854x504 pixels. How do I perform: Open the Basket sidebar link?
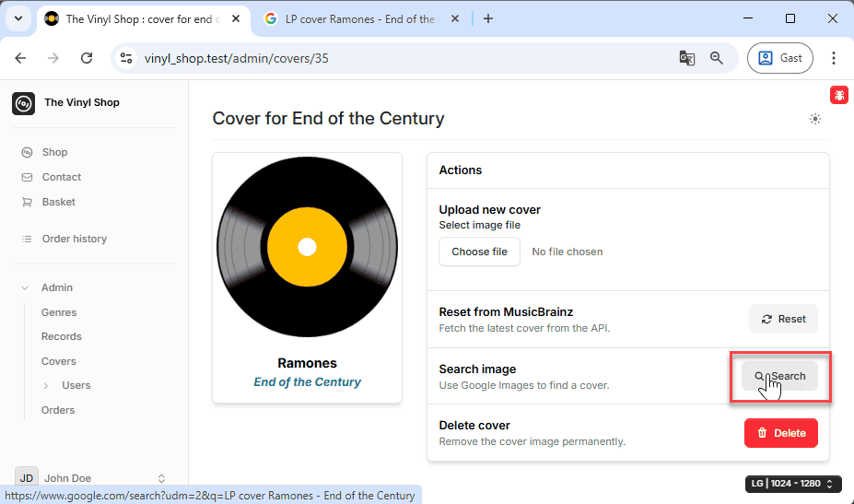coord(58,202)
